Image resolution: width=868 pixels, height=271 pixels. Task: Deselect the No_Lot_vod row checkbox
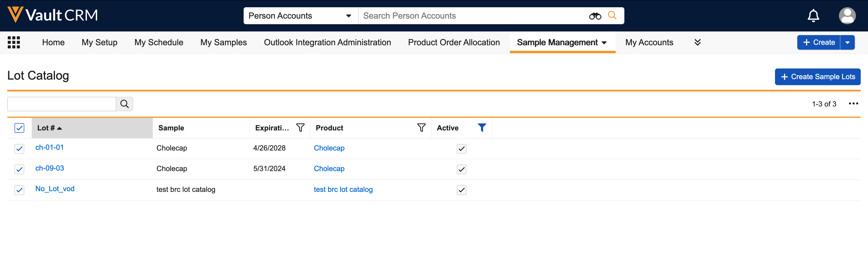point(20,190)
